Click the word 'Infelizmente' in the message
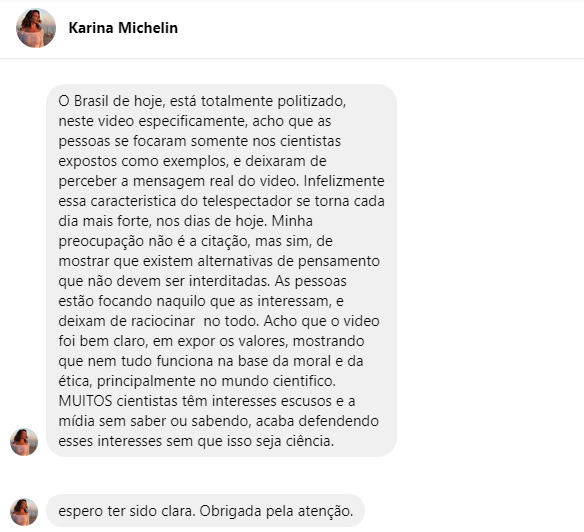Screen dimensions: 584x532 click(x=344, y=181)
